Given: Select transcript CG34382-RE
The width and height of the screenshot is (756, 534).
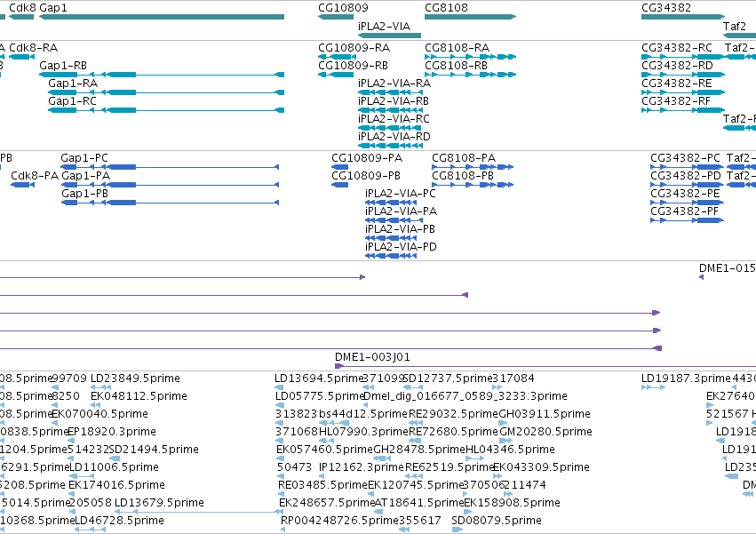Looking at the screenshot, I should point(683,92).
